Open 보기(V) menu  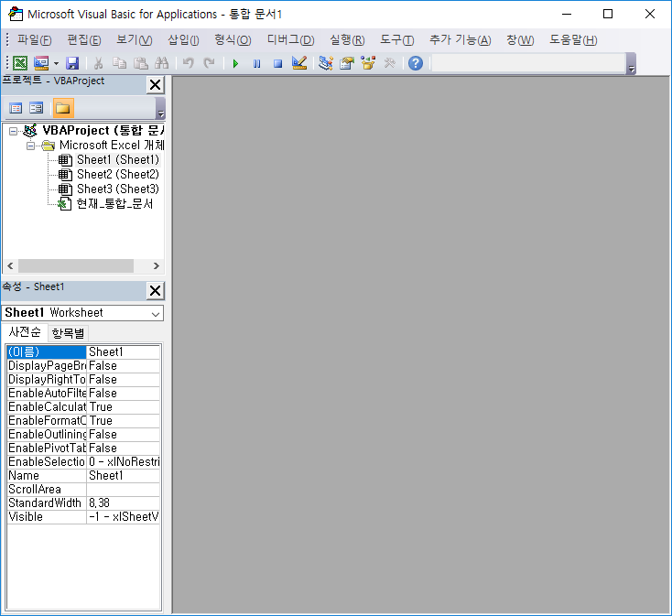click(x=135, y=40)
